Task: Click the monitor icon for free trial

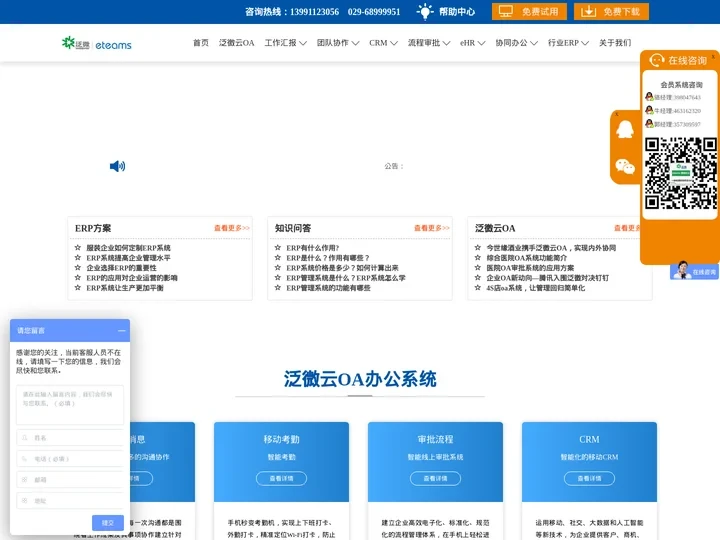Action: (x=506, y=11)
